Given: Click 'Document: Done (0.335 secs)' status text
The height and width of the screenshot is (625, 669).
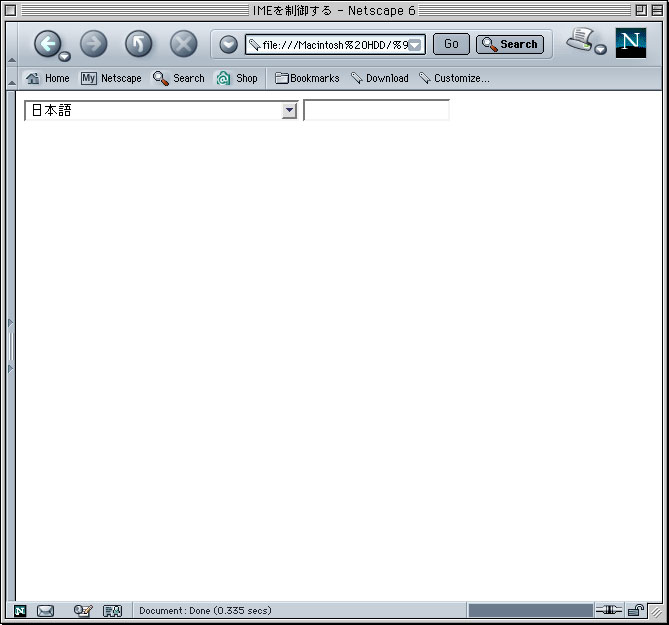Looking at the screenshot, I should [x=205, y=610].
